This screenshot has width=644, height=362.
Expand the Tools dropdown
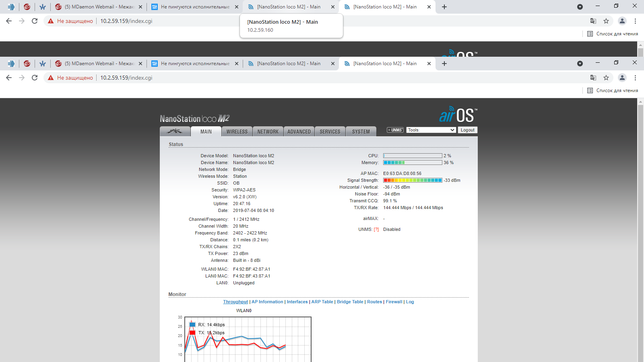coord(431,130)
